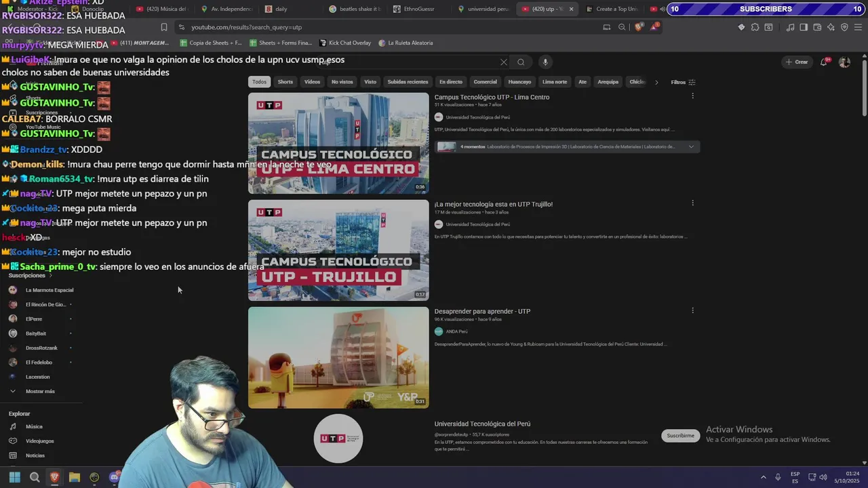Open Laceration subscription
The width and height of the screenshot is (868, 488).
(x=37, y=377)
